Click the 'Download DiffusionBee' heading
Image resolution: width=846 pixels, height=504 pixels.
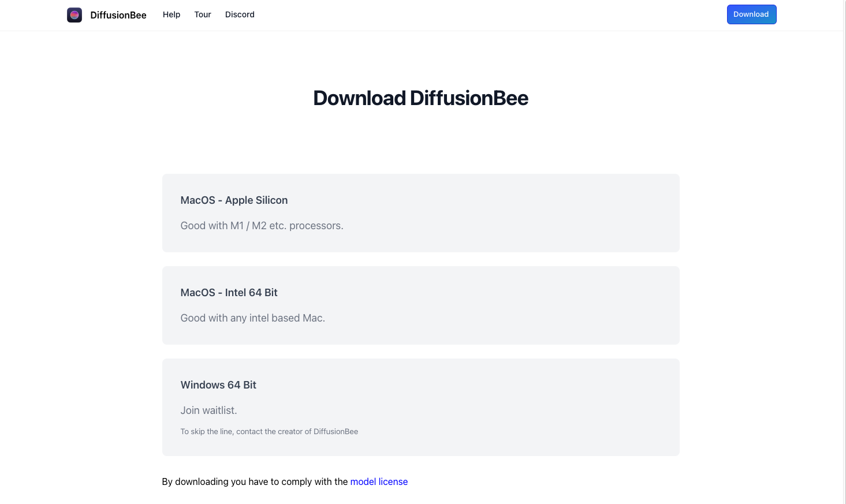click(420, 98)
